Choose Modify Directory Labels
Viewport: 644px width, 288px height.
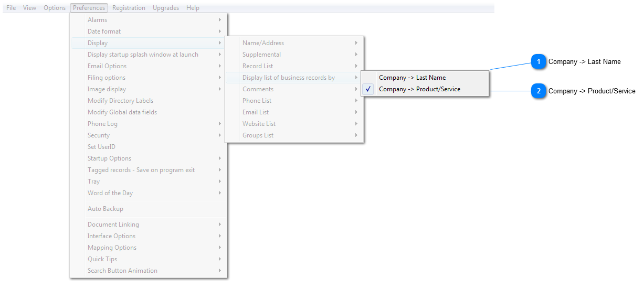(149, 101)
